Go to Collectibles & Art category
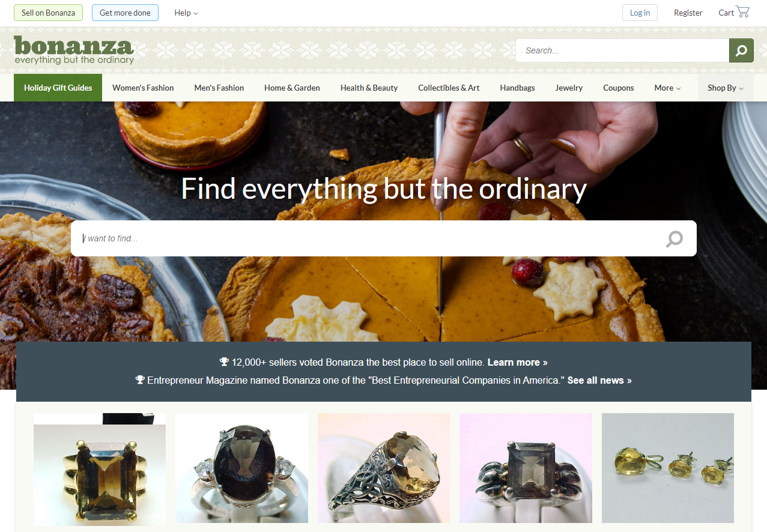 449,88
